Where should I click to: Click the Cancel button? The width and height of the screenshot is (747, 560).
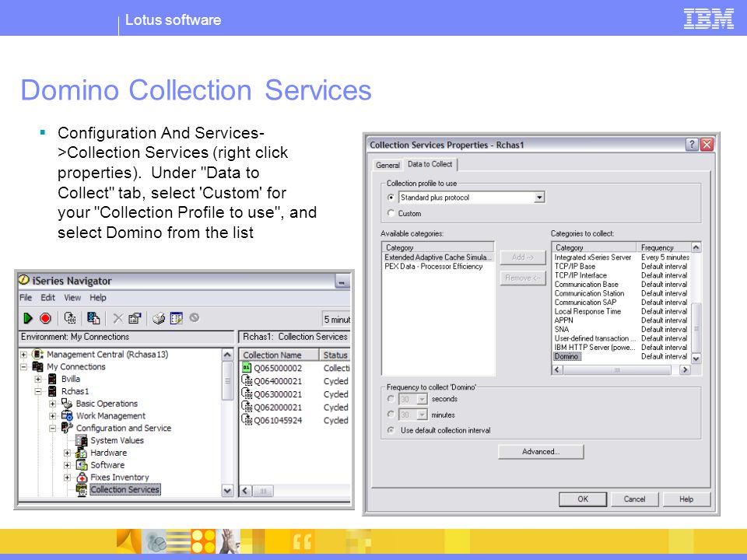point(635,499)
